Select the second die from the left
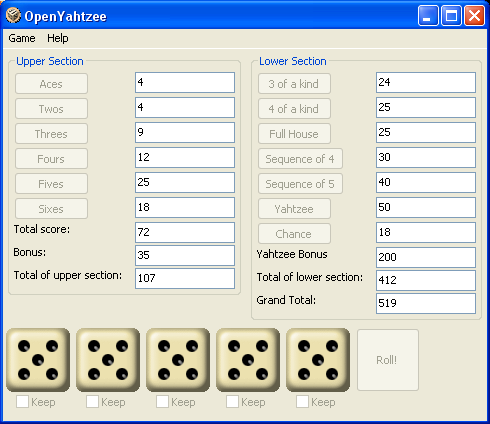This screenshot has height=424, width=490. point(108,360)
